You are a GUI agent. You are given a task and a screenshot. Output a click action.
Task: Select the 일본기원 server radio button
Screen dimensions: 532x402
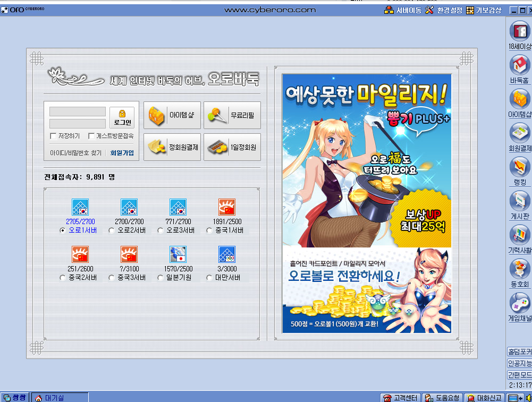(159, 277)
